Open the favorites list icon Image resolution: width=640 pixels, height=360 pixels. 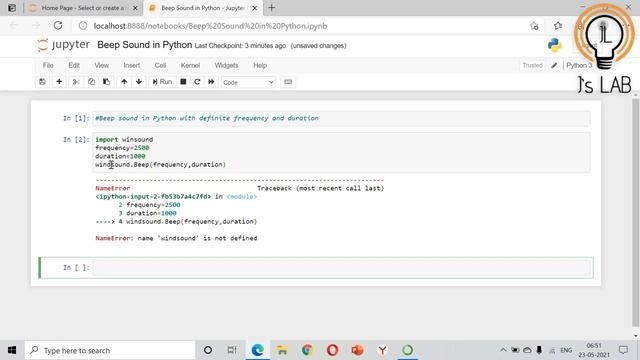558,26
